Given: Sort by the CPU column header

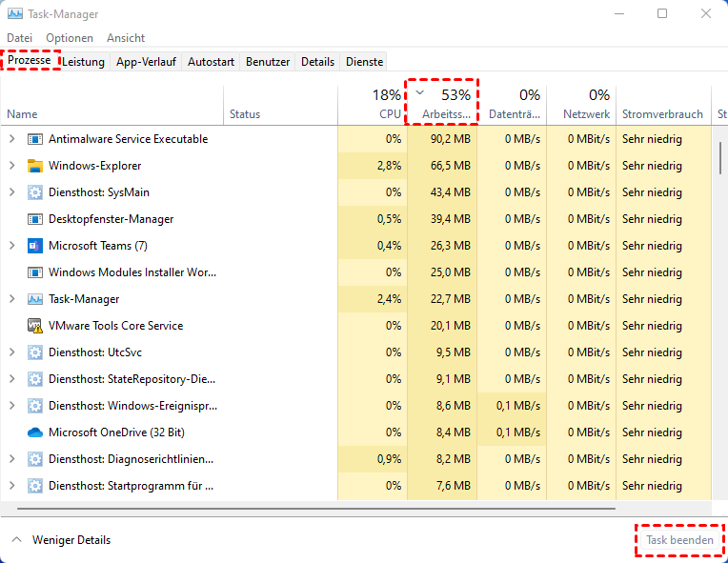Looking at the screenshot, I should 373,106.
